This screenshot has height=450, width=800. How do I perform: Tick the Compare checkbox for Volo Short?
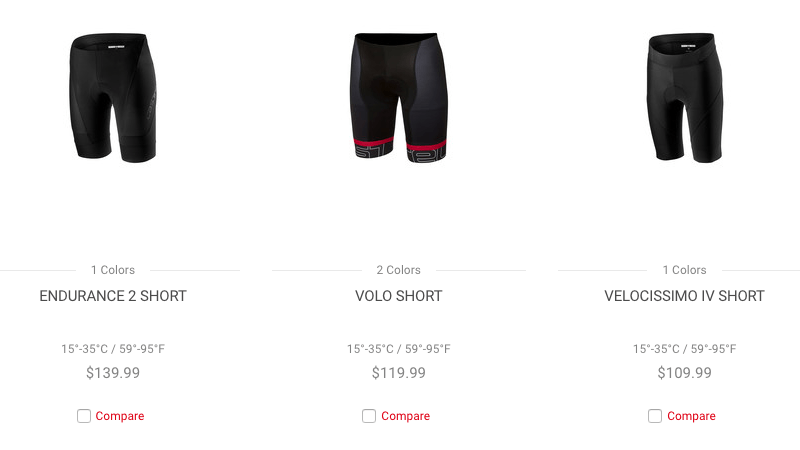(369, 416)
